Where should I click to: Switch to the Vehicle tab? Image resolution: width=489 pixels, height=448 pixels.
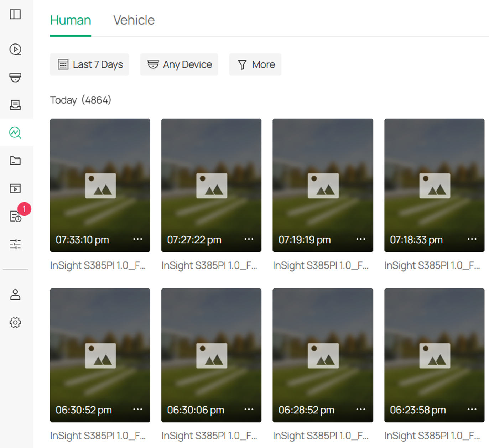pyautogui.click(x=134, y=20)
